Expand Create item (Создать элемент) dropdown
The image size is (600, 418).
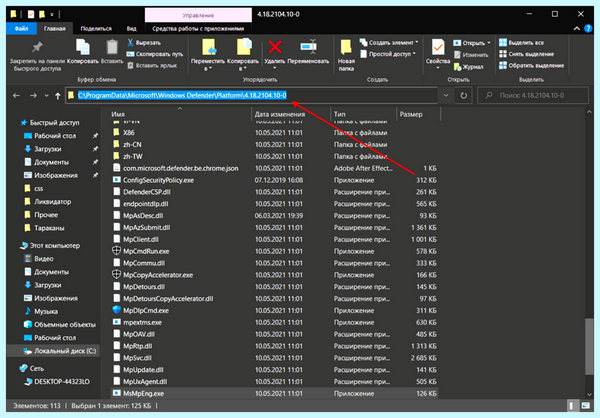[389, 42]
